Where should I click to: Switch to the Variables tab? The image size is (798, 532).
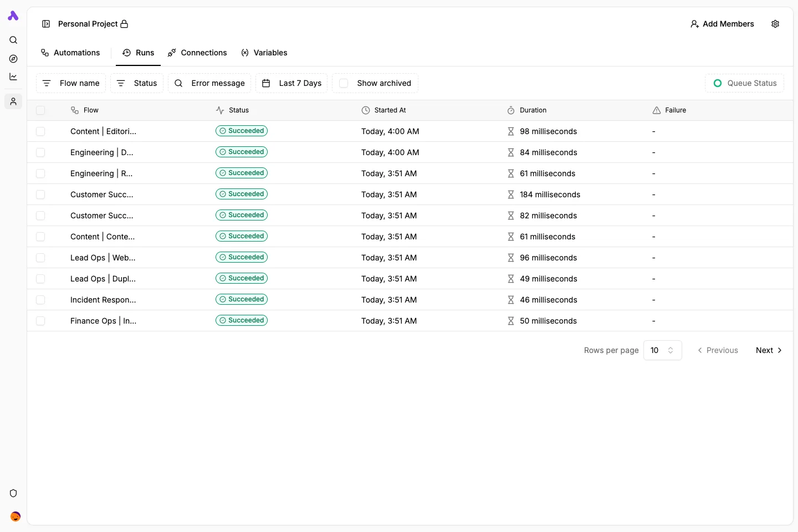point(264,53)
